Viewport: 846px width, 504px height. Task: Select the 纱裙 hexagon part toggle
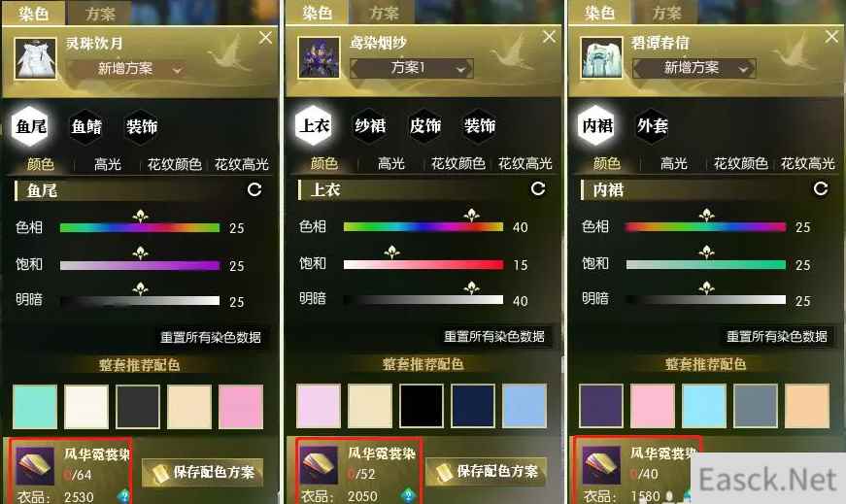coord(370,125)
